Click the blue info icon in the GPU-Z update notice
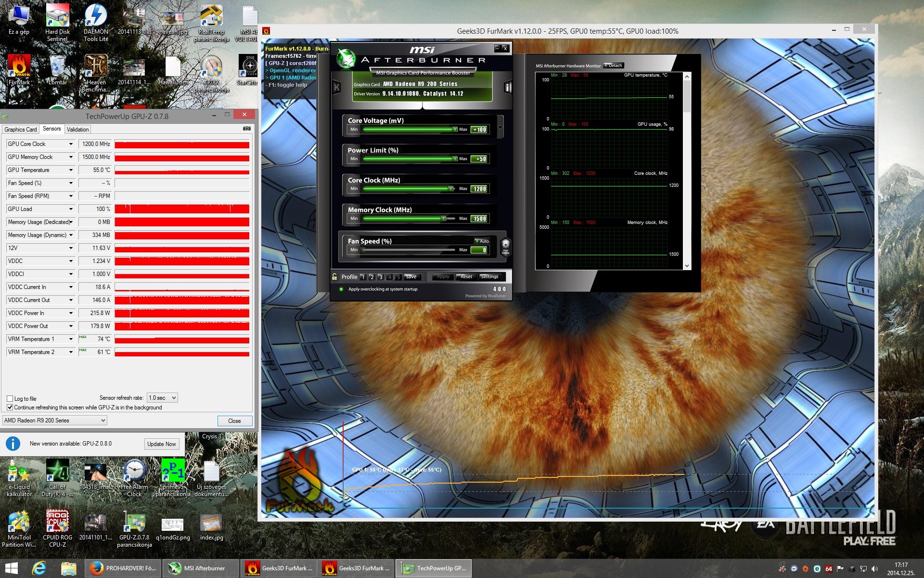 (x=13, y=444)
